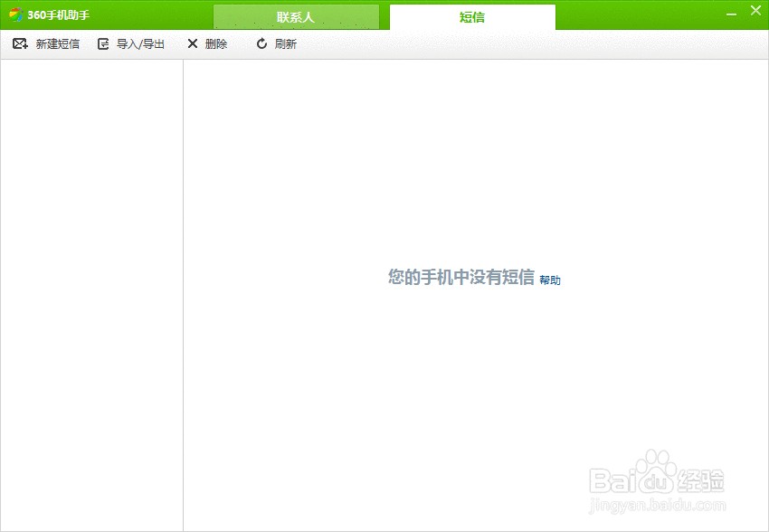Click the export arrow icon on toolbar
The height and width of the screenshot is (532, 769).
point(102,43)
